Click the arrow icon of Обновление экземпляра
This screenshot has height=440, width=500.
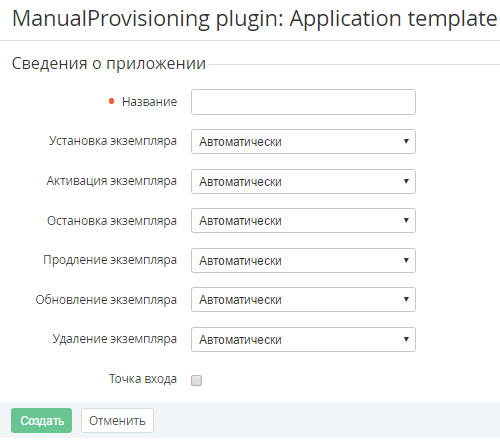click(406, 299)
